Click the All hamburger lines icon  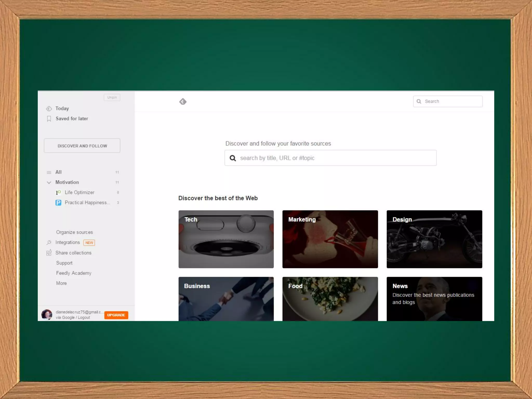pyautogui.click(x=49, y=172)
